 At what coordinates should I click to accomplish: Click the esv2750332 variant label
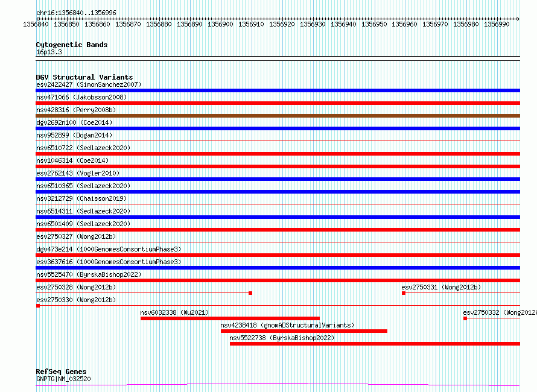click(500, 312)
